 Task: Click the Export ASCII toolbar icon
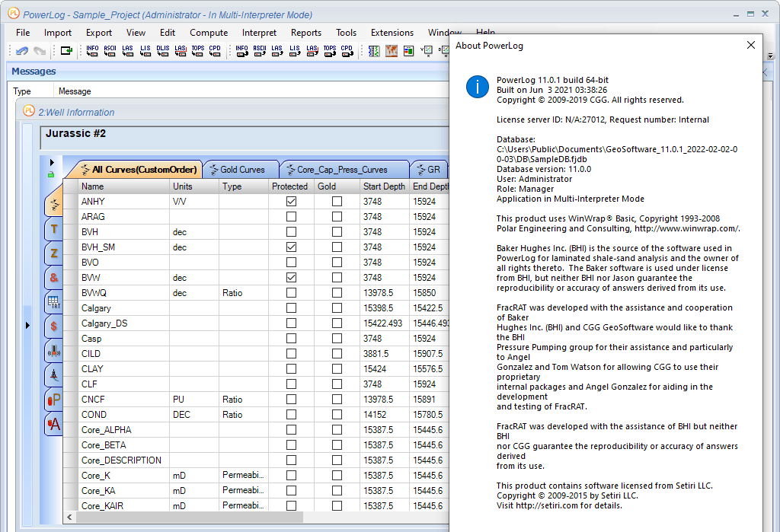click(260, 51)
